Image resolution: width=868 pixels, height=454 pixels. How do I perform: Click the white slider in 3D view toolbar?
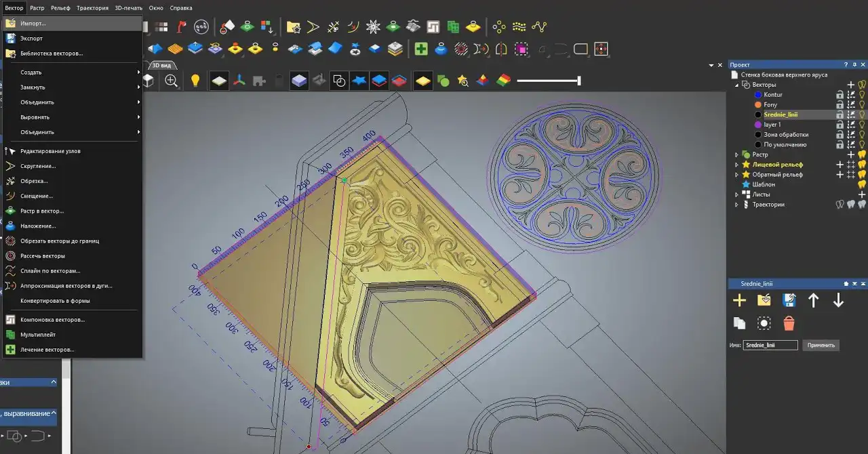point(548,81)
